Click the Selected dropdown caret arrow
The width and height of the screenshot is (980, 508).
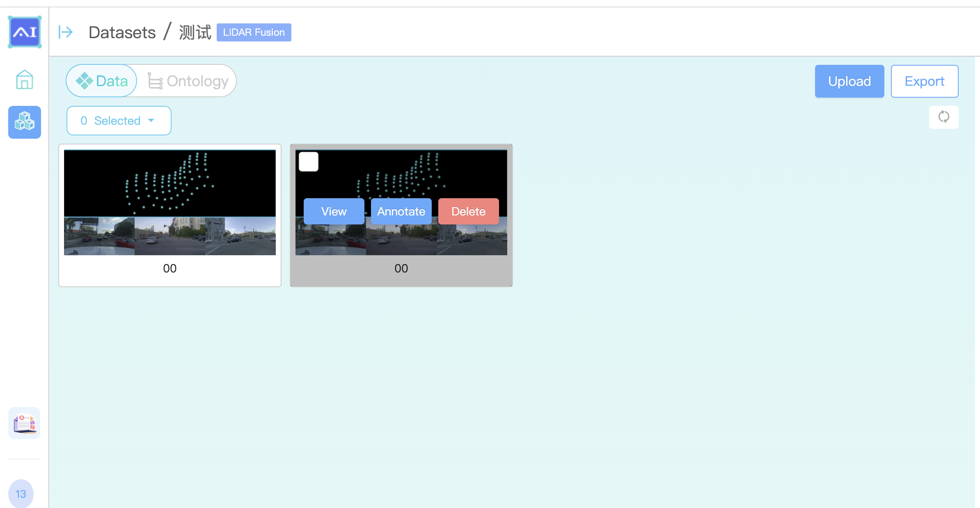[151, 120]
